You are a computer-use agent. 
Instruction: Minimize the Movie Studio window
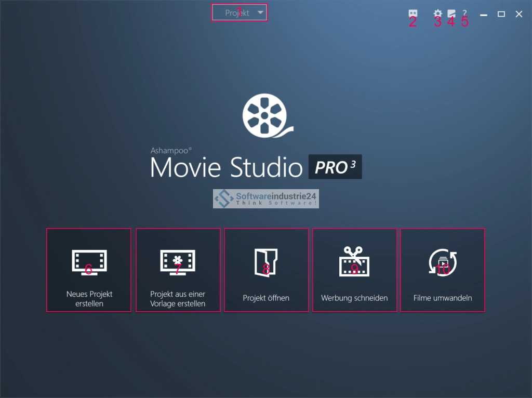(484, 15)
